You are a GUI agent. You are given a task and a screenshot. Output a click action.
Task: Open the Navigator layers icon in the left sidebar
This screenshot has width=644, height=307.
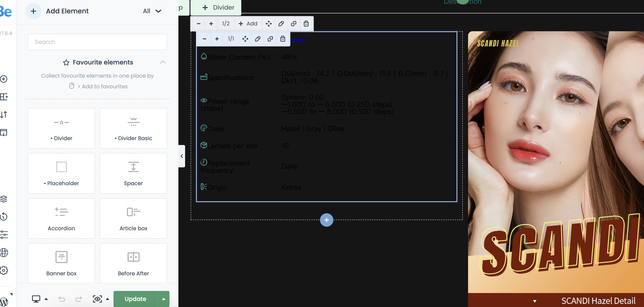[x=4, y=199]
